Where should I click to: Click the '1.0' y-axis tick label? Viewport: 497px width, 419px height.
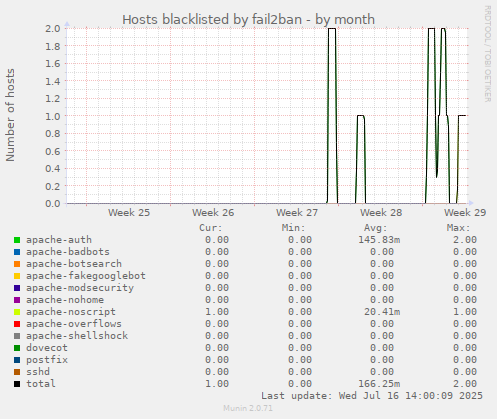[x=53, y=116]
